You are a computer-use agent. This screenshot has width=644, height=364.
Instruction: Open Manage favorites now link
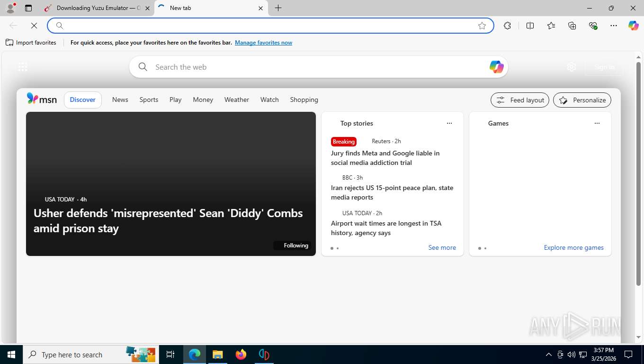(x=263, y=43)
